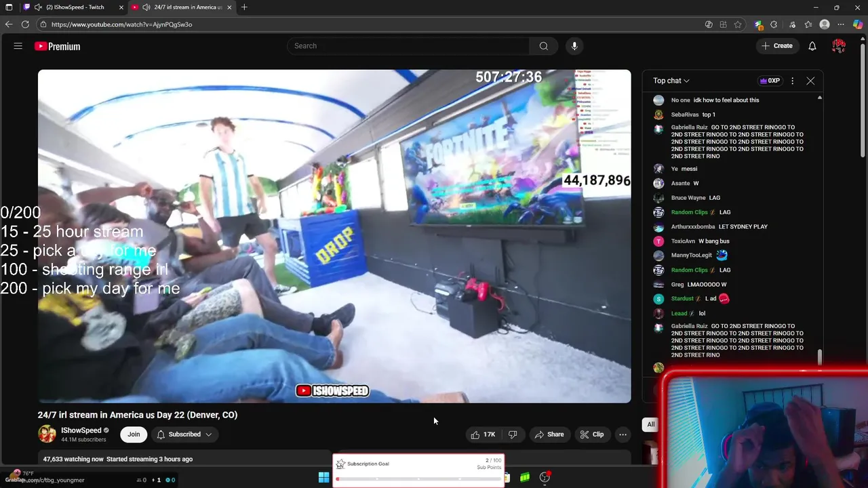Click Leaad's "lol" chat message
Image resolution: width=868 pixels, height=488 pixels.
click(x=702, y=313)
